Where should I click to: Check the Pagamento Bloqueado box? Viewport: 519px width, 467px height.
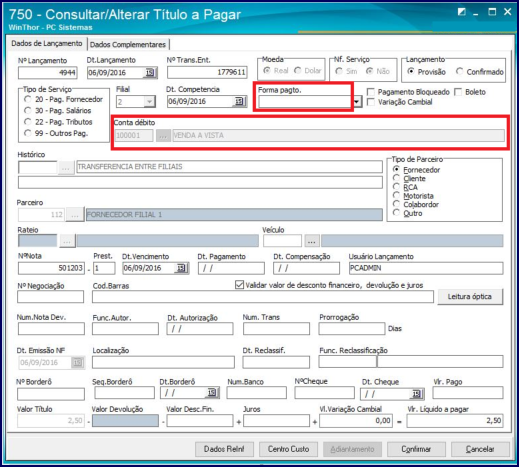371,92
